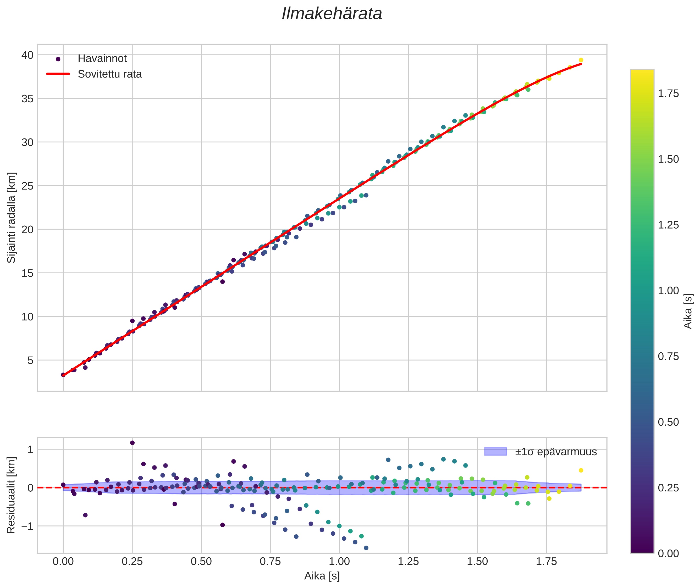This screenshot has height=588, width=700.
Task: Click the ±1σ epävarmuus legend blue patch
Action: point(495,452)
